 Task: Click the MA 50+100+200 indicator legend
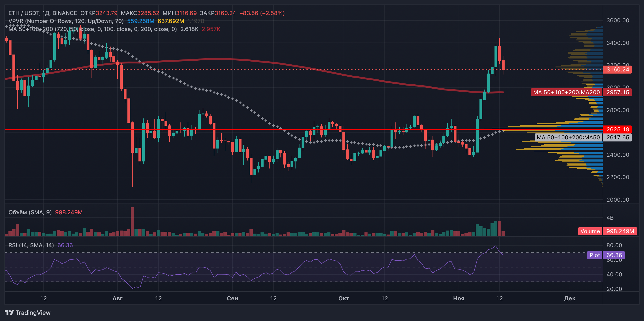(92, 29)
